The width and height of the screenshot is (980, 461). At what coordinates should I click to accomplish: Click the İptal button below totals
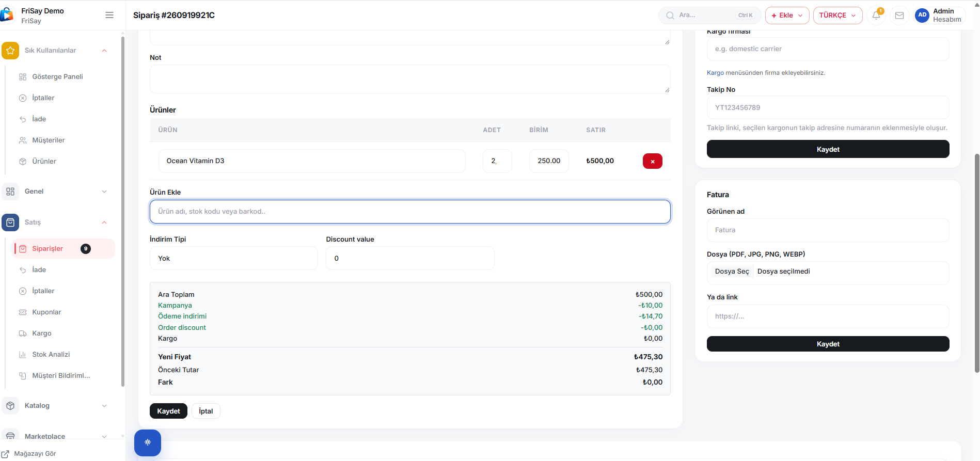point(206,411)
